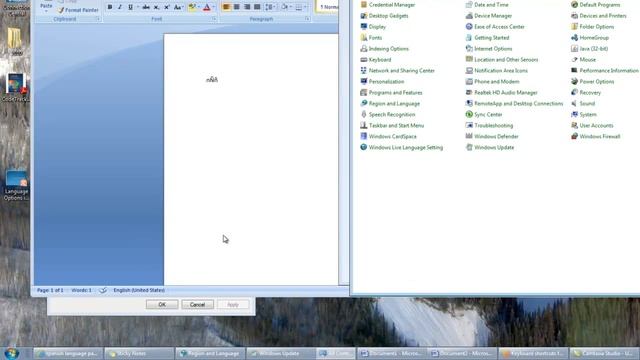The height and width of the screenshot is (360, 640).
Task: Toggle Bold formatting in Word ribbon
Action: click(110, 7)
